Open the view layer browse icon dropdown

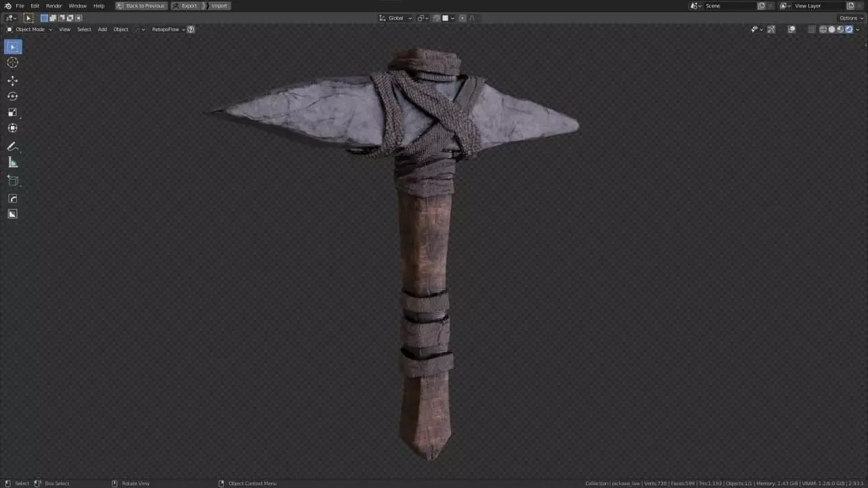point(785,5)
